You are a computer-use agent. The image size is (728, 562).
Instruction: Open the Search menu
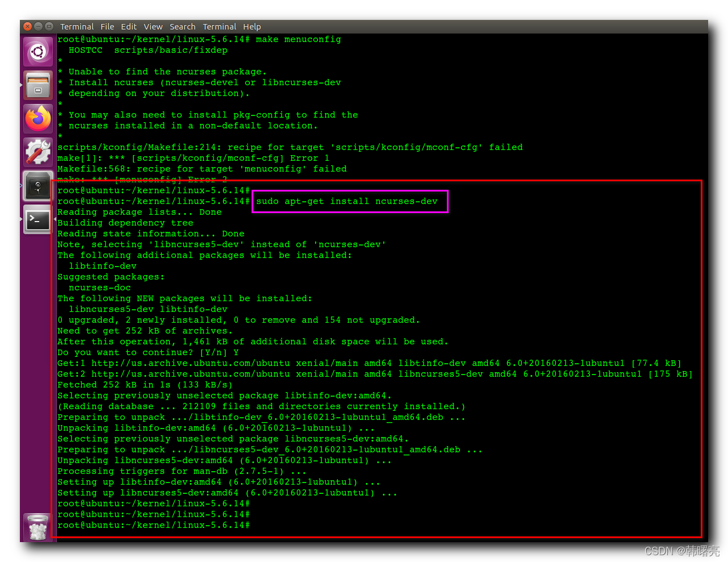point(182,26)
